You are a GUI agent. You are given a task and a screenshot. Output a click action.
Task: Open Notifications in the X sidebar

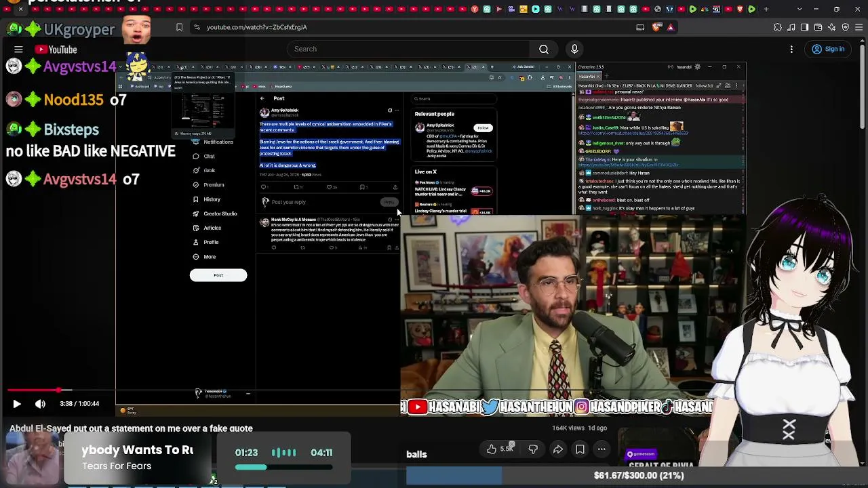214,142
